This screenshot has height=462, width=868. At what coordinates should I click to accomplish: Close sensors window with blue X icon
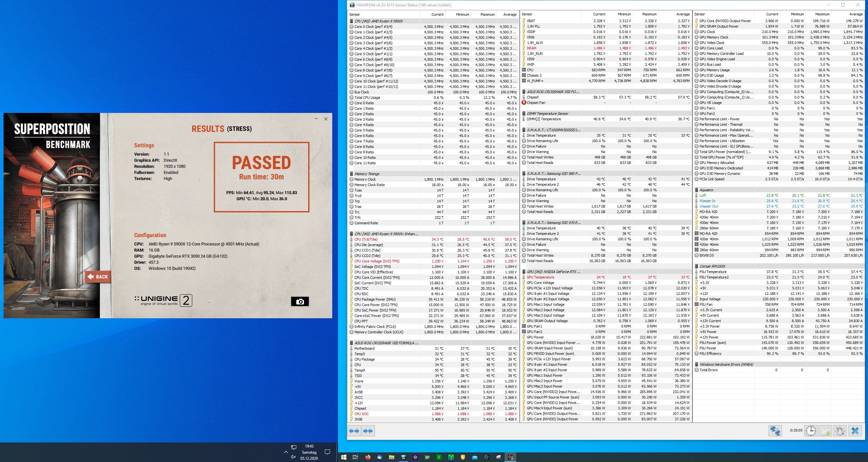(855, 431)
